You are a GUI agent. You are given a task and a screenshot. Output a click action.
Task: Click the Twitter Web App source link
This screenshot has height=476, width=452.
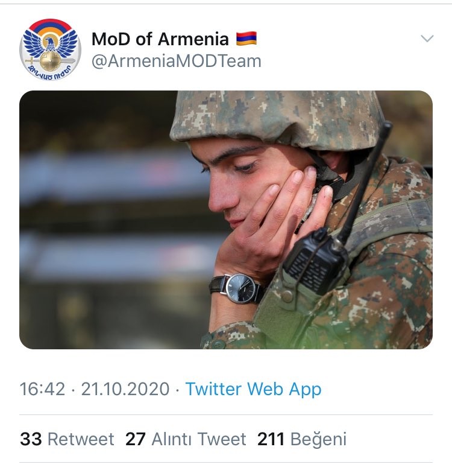coord(253,389)
